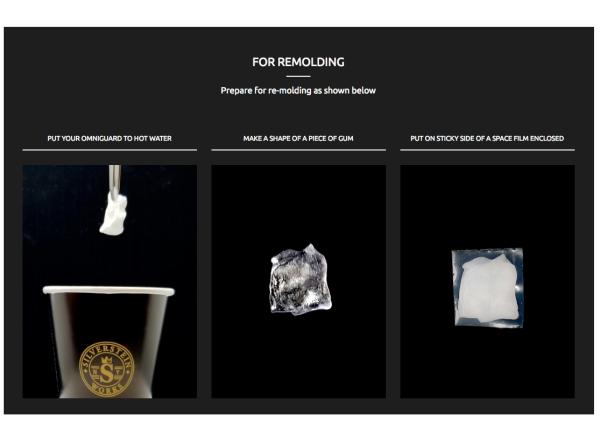Screen dimensions: 600x430
Task: Select the clear gum-shaped piece in middle photo
Action: [301, 279]
